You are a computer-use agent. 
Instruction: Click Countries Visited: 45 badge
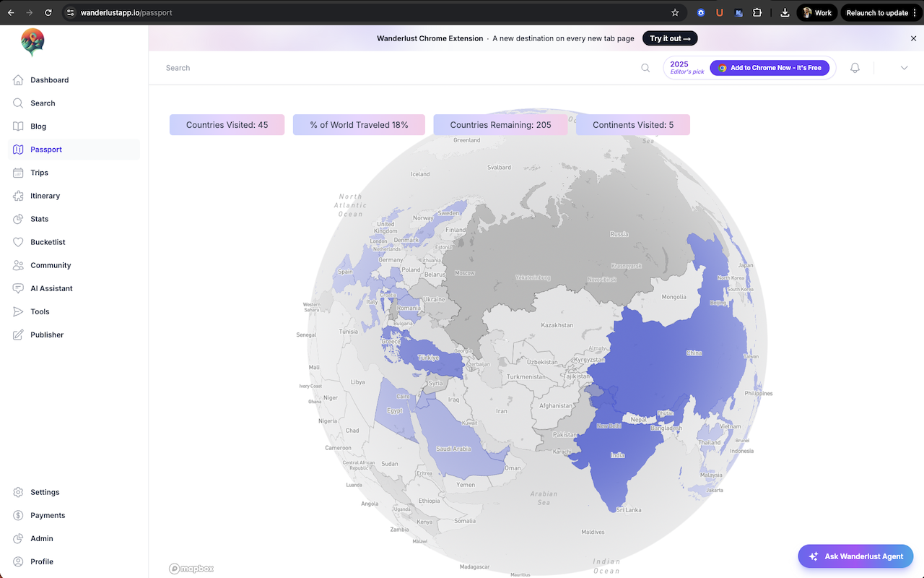(227, 125)
